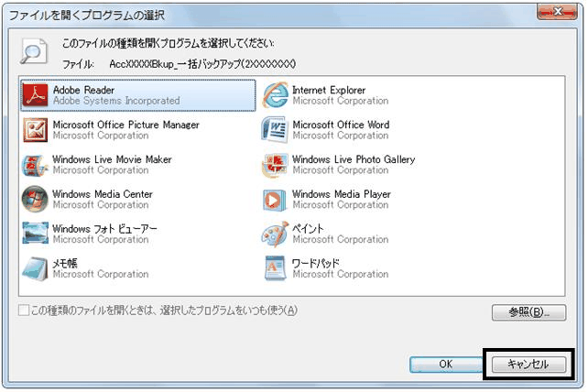Select the Microsoft Office Word icon
This screenshot has height=392, width=588.
click(x=275, y=130)
